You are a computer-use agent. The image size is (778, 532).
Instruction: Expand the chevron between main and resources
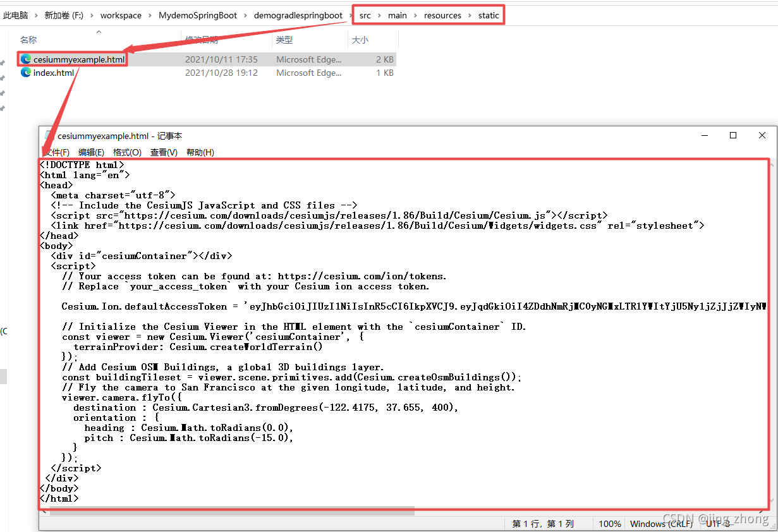coord(416,15)
